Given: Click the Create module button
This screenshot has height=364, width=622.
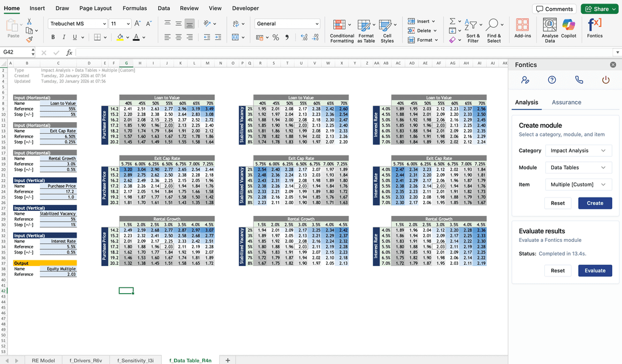Looking at the screenshot, I should pos(594,203).
